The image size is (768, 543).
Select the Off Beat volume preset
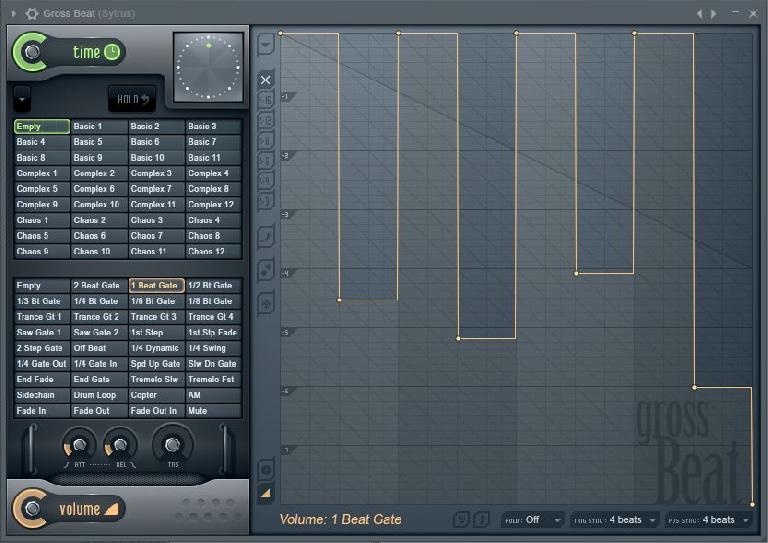[99, 348]
